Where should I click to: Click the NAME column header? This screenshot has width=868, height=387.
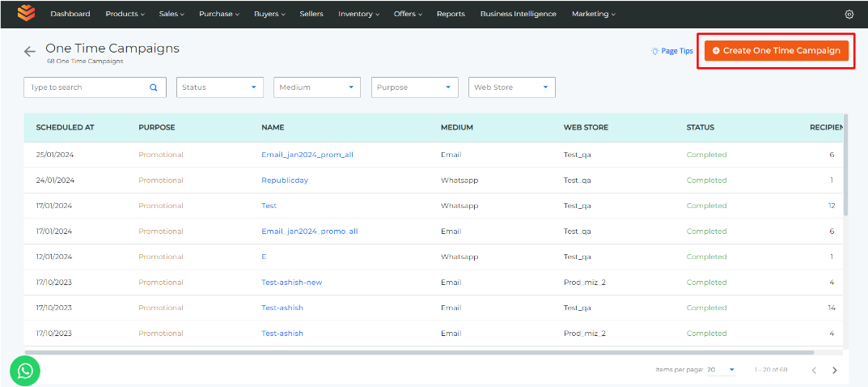[273, 127]
